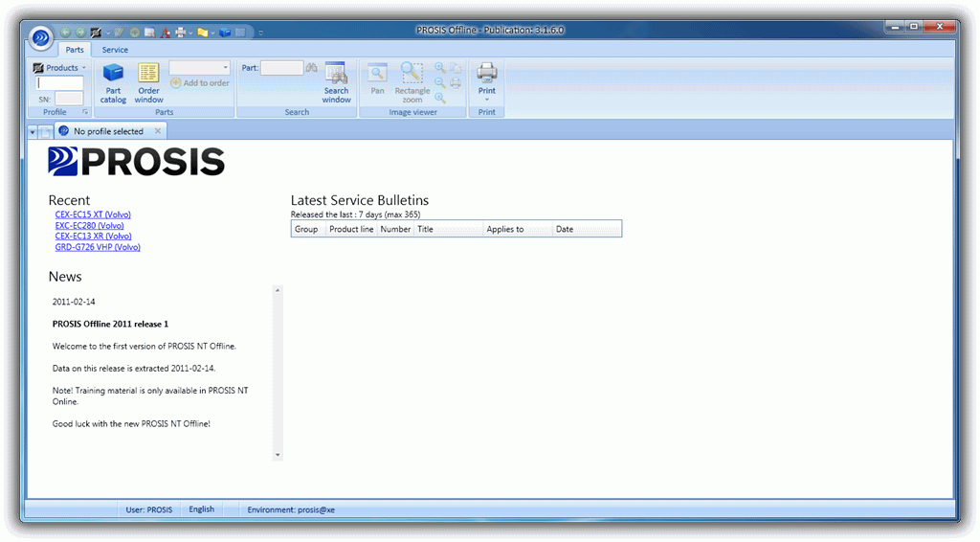Click into the Part number search field

coord(281,68)
